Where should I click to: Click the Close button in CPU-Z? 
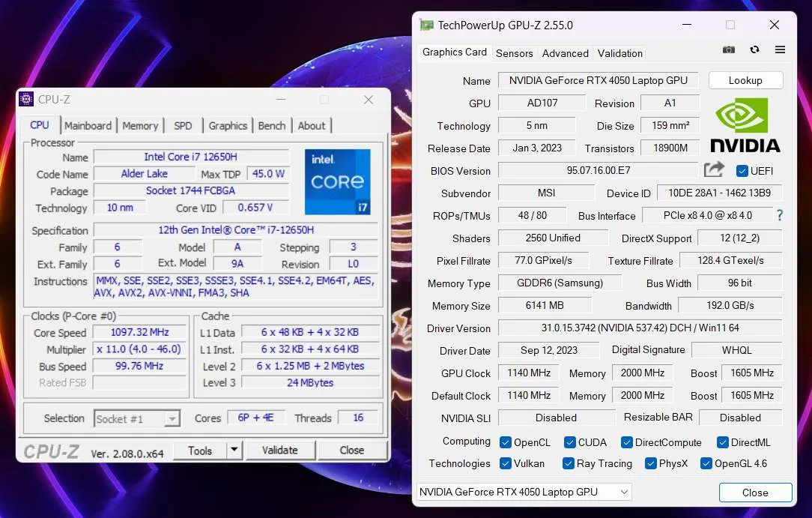coord(352,450)
